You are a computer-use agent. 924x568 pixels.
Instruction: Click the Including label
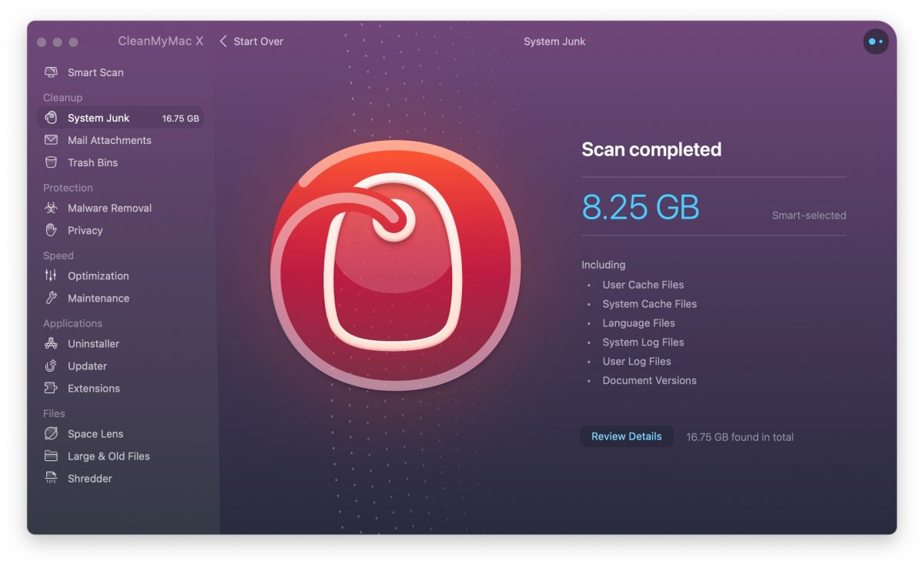coord(604,265)
